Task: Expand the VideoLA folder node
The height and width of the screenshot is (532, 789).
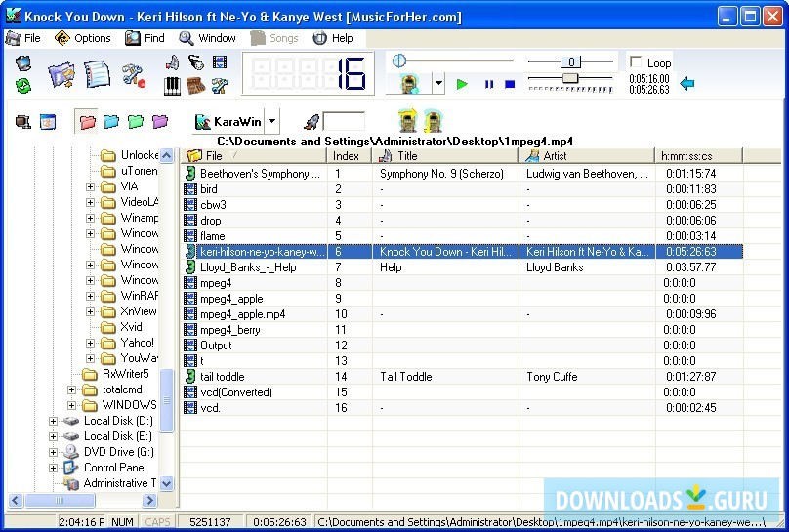Action: pos(90,203)
